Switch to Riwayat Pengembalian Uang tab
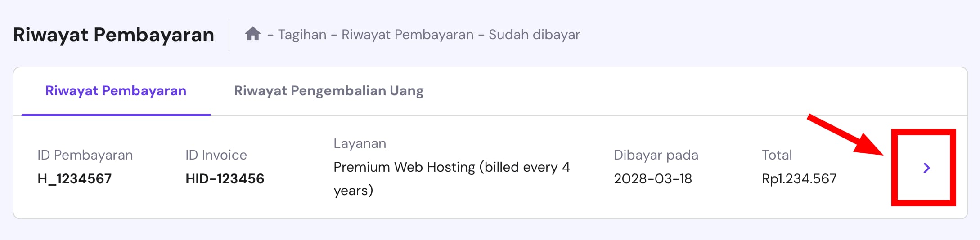The image size is (980, 240). click(328, 91)
